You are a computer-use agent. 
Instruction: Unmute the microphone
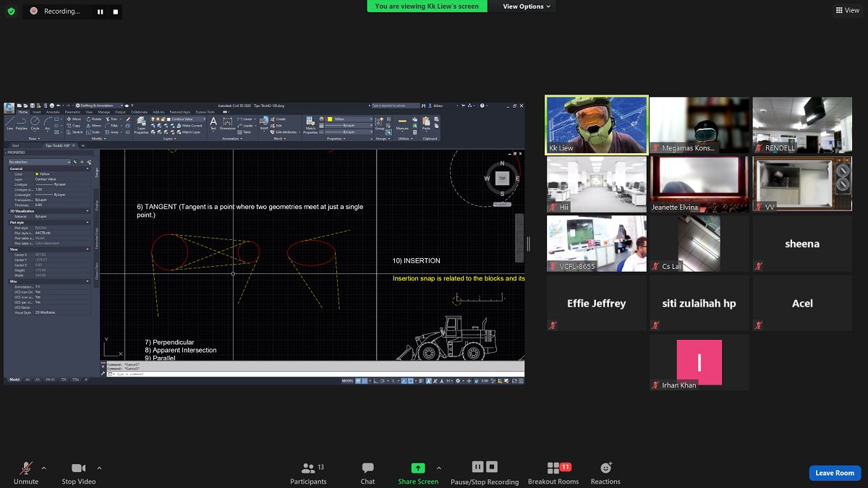pos(25,474)
